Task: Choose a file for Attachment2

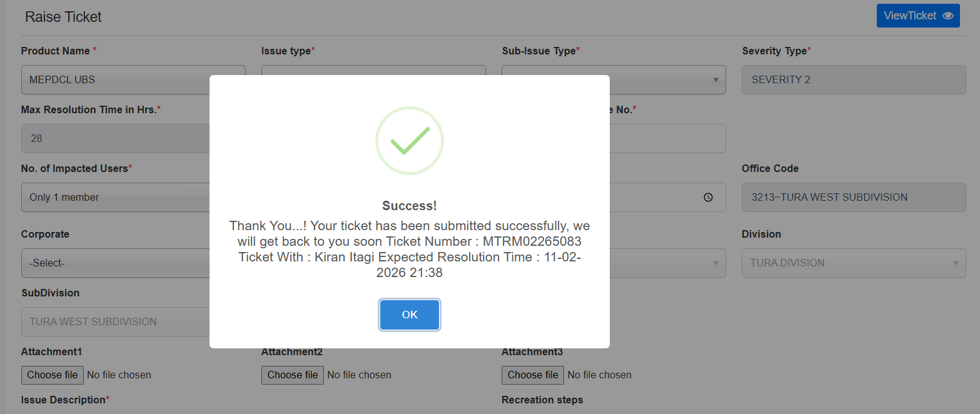Action: [x=293, y=375]
